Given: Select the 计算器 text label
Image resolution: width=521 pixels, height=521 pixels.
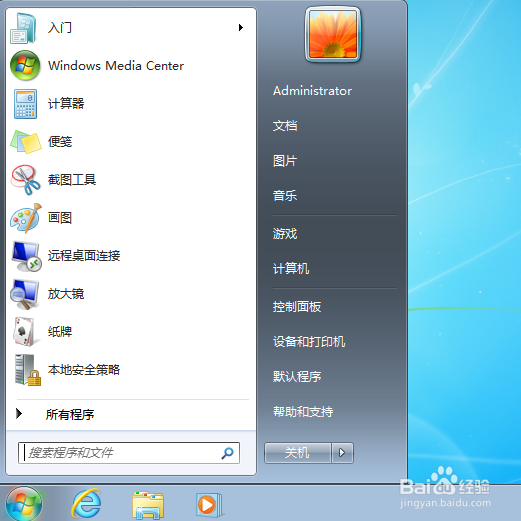Looking at the screenshot, I should pyautogui.click(x=66, y=104).
